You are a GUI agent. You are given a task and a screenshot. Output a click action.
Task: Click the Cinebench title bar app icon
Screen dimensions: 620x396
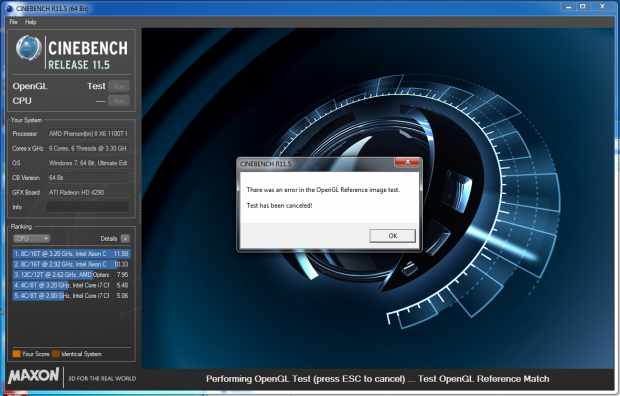tap(10, 8)
